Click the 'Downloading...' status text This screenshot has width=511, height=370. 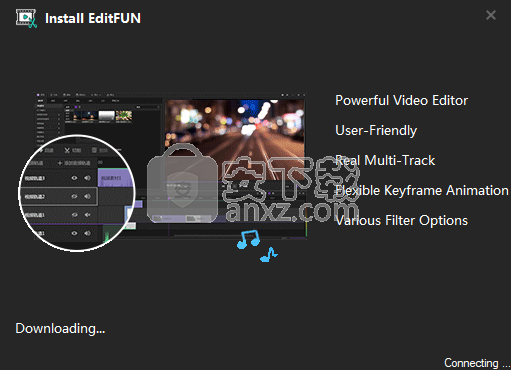click(60, 329)
